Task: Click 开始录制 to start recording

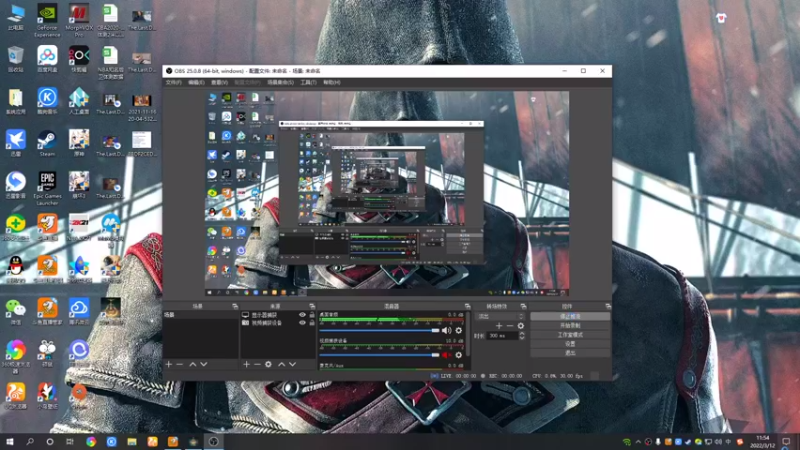Action: [x=570, y=326]
